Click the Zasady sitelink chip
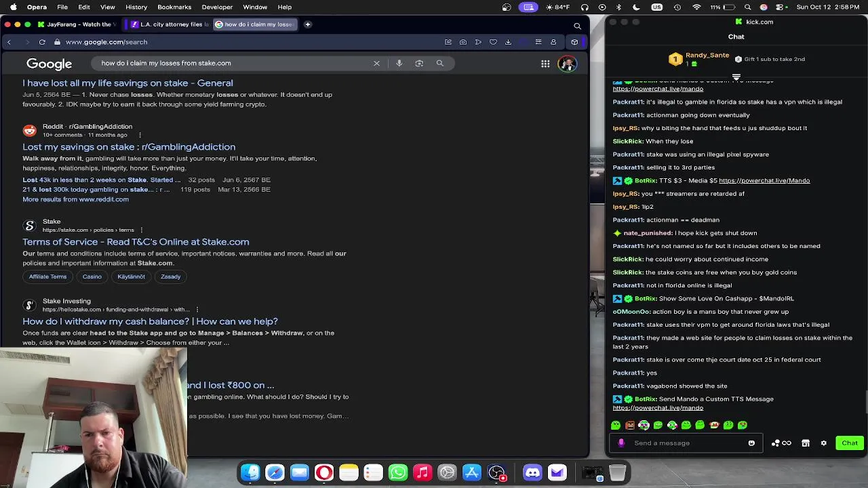This screenshot has height=488, width=868. 171,277
